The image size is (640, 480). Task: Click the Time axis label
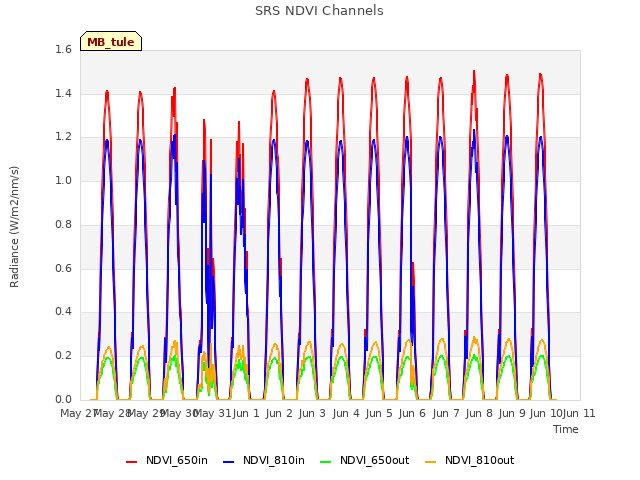point(566,429)
